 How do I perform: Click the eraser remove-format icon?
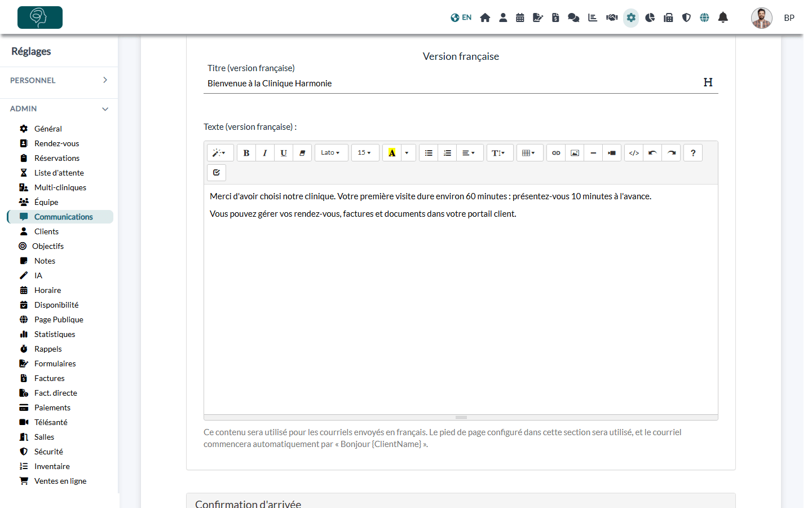[302, 153]
